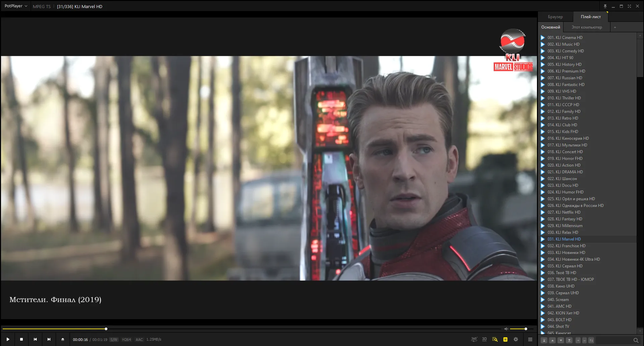Select 044. Shot TV channel

(587, 327)
